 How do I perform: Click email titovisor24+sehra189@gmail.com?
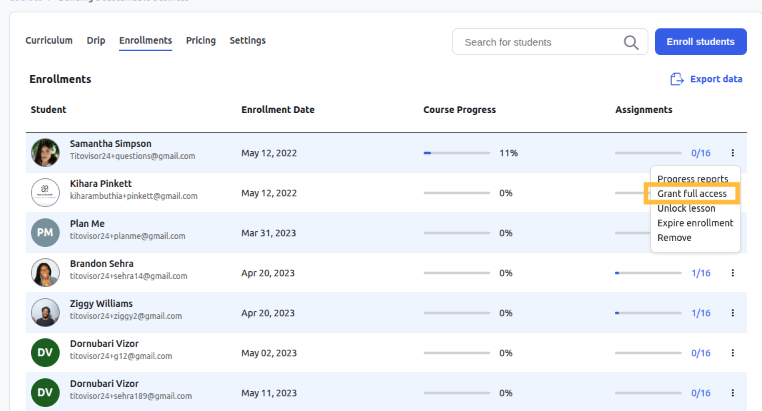point(131,396)
